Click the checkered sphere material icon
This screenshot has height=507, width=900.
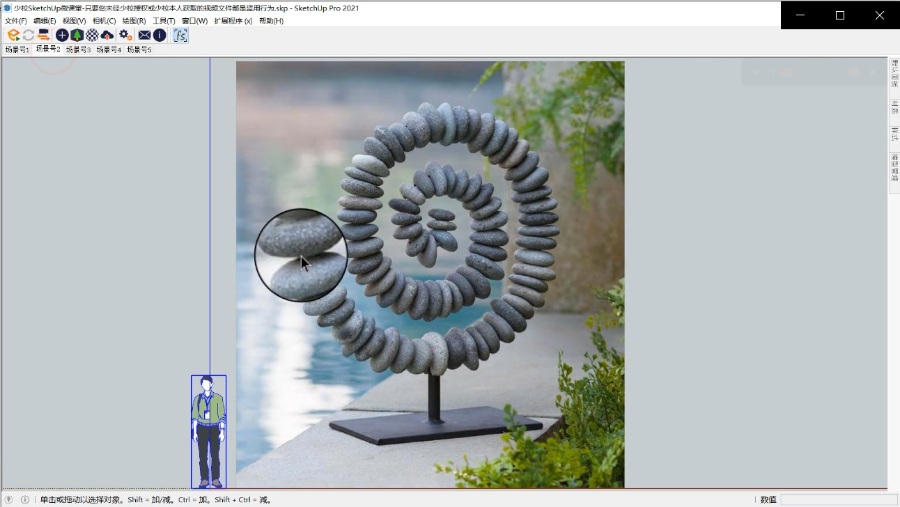point(92,36)
